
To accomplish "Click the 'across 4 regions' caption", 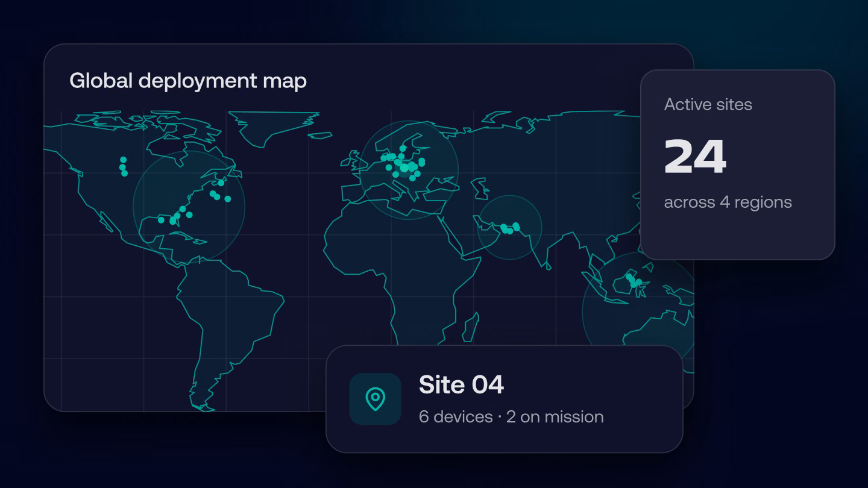I will click(x=728, y=202).
